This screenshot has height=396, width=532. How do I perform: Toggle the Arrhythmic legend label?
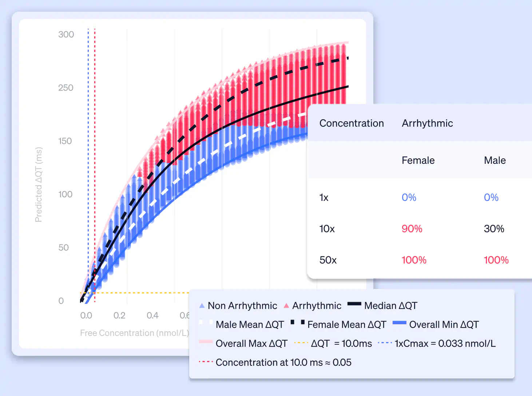tap(317, 306)
